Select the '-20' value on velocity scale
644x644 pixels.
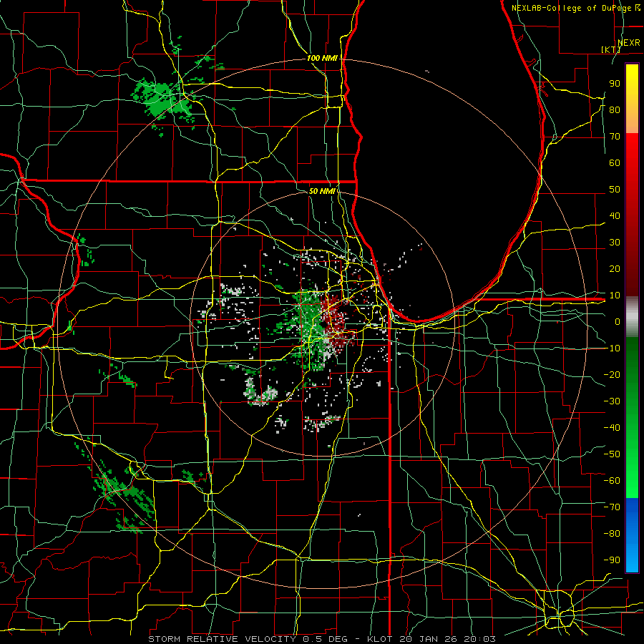tap(612, 374)
